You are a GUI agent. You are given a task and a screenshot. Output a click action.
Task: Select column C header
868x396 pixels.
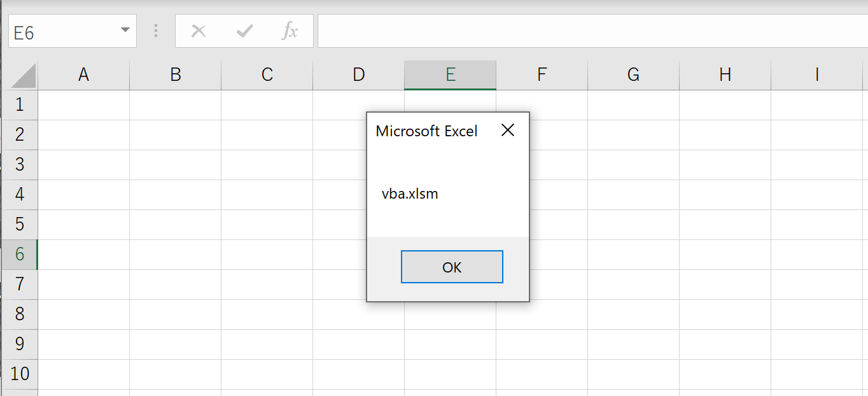tap(267, 75)
